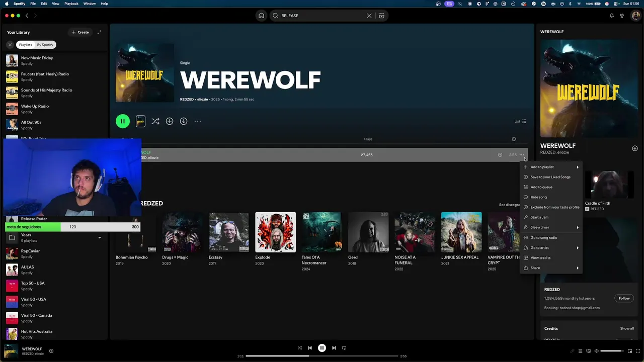Screen dimensions: 644x362
Task: Open Tales Of A Necromancer album cover
Action: click(x=321, y=232)
